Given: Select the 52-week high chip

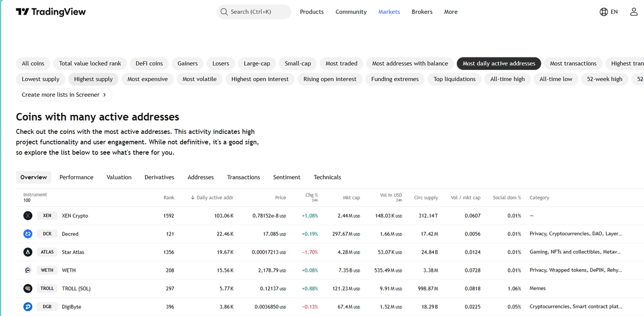Looking at the screenshot, I should click(605, 79).
